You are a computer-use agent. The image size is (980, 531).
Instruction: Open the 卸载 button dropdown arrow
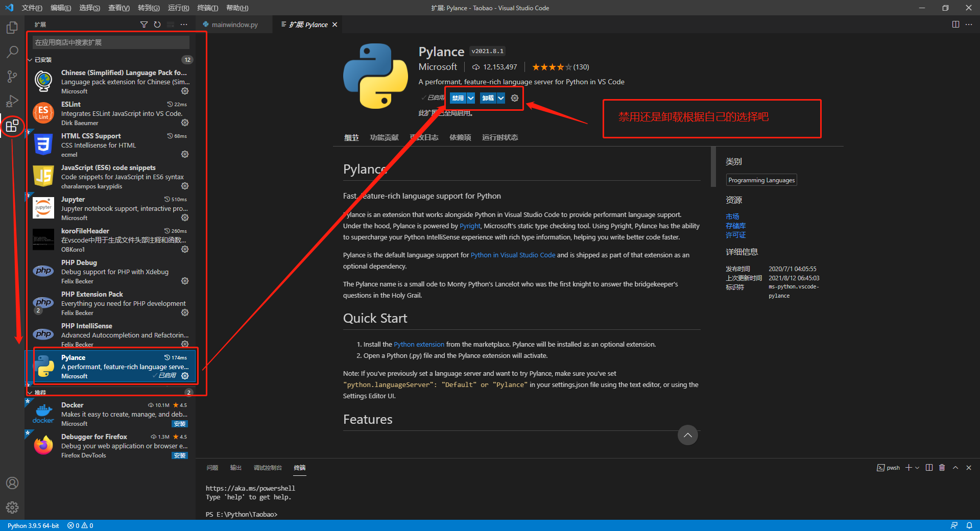click(x=501, y=98)
